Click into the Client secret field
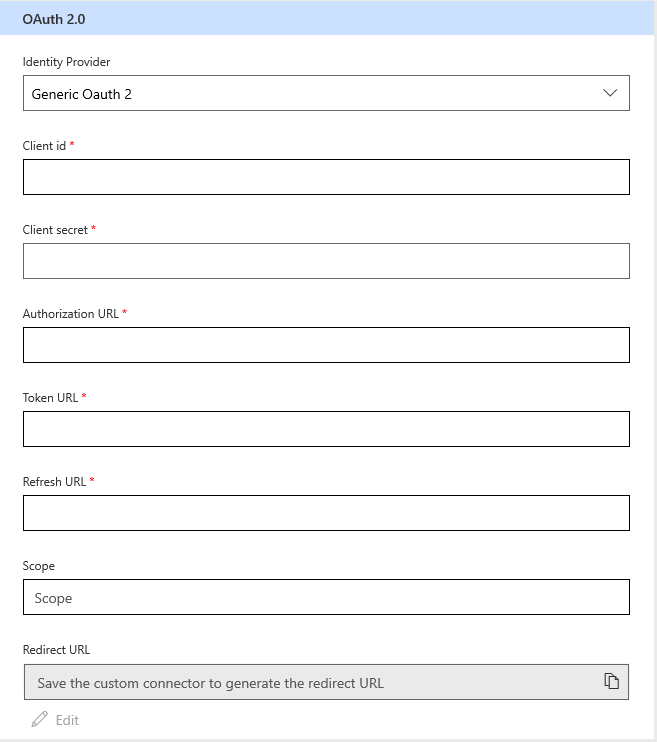Image resolution: width=657 pixels, height=742 pixels. (326, 261)
